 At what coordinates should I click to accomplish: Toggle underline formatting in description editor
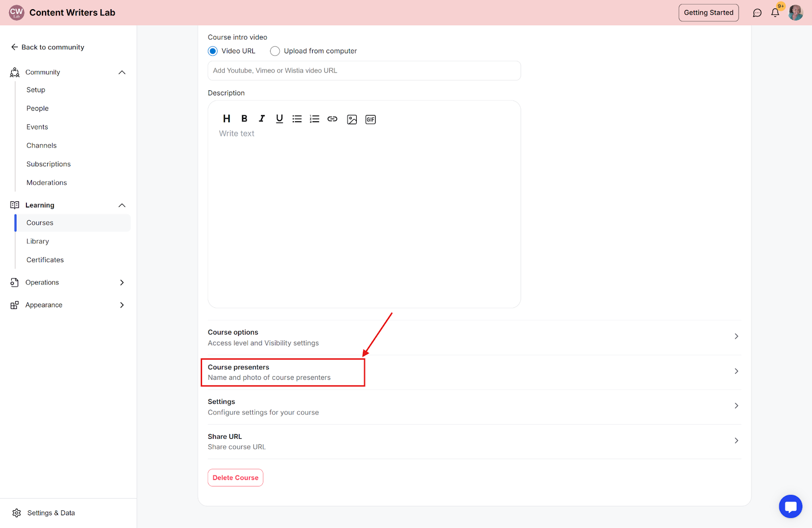tap(279, 119)
